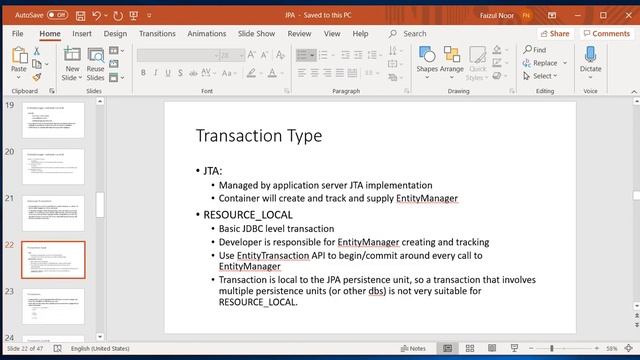Select the Format Painter brush

(x=37, y=77)
